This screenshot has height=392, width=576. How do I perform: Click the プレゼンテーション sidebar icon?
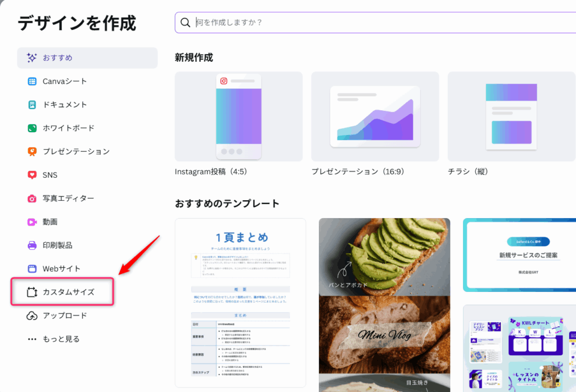pos(32,152)
